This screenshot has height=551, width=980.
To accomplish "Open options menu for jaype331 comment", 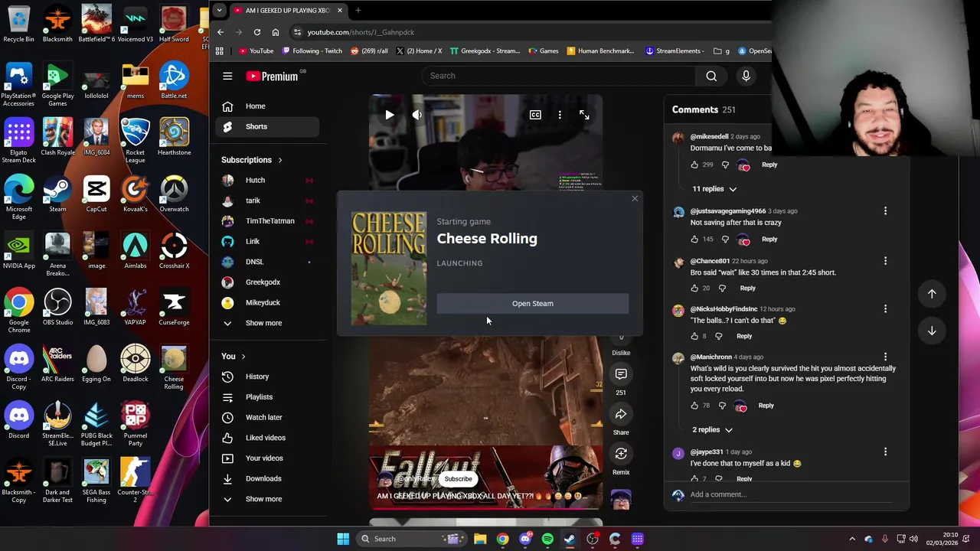I will (886, 452).
